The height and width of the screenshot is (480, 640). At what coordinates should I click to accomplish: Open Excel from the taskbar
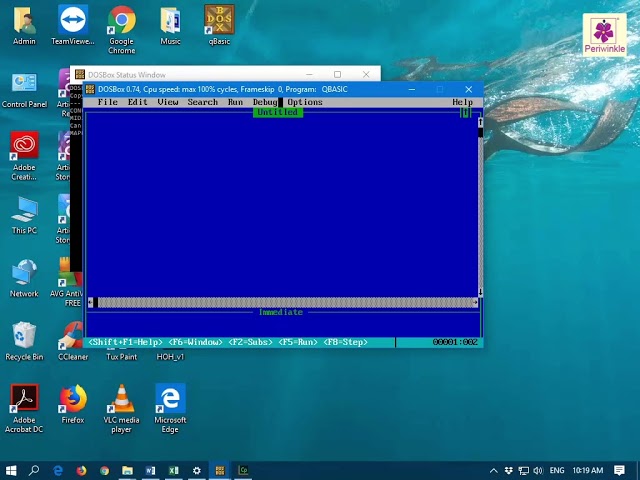click(173, 471)
